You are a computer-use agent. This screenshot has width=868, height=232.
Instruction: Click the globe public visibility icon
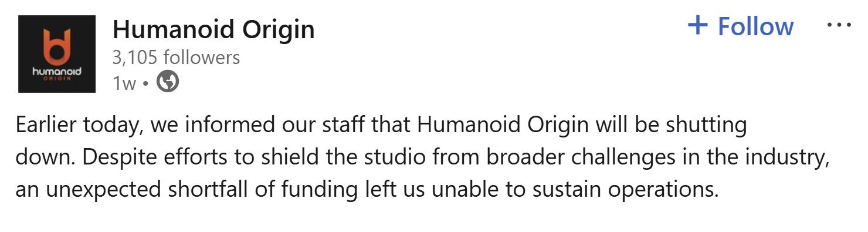[168, 82]
